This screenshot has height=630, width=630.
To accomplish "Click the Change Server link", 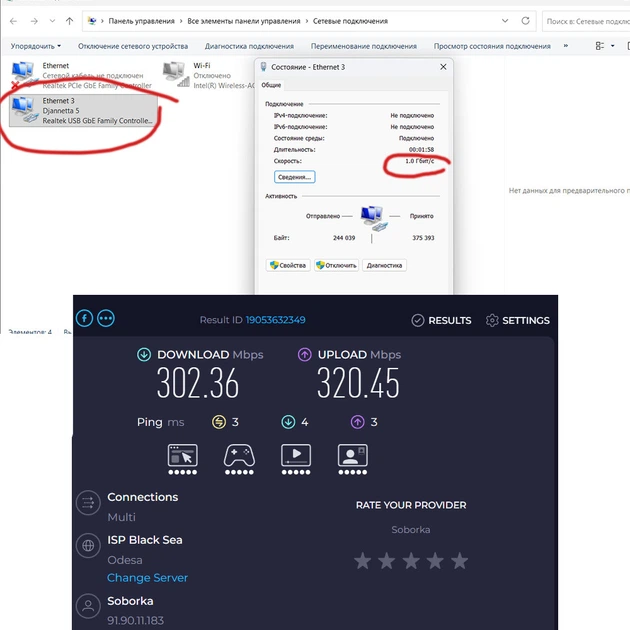I will coord(147,577).
